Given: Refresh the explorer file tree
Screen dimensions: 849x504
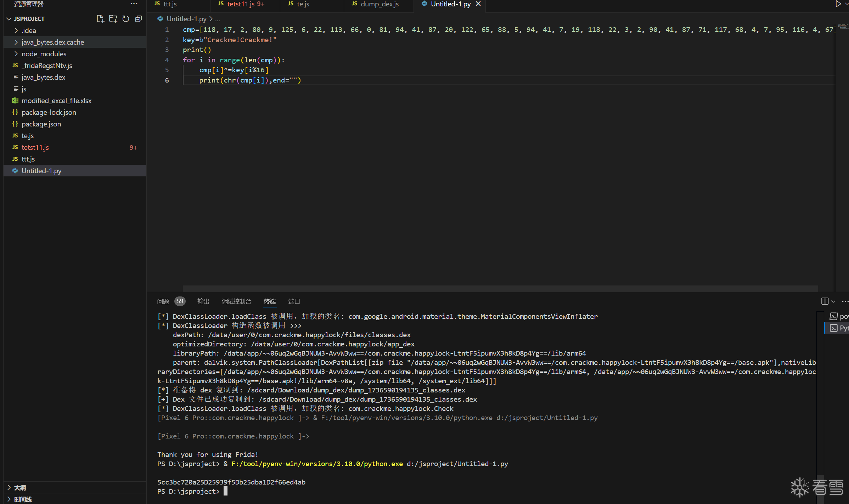Looking at the screenshot, I should [126, 19].
